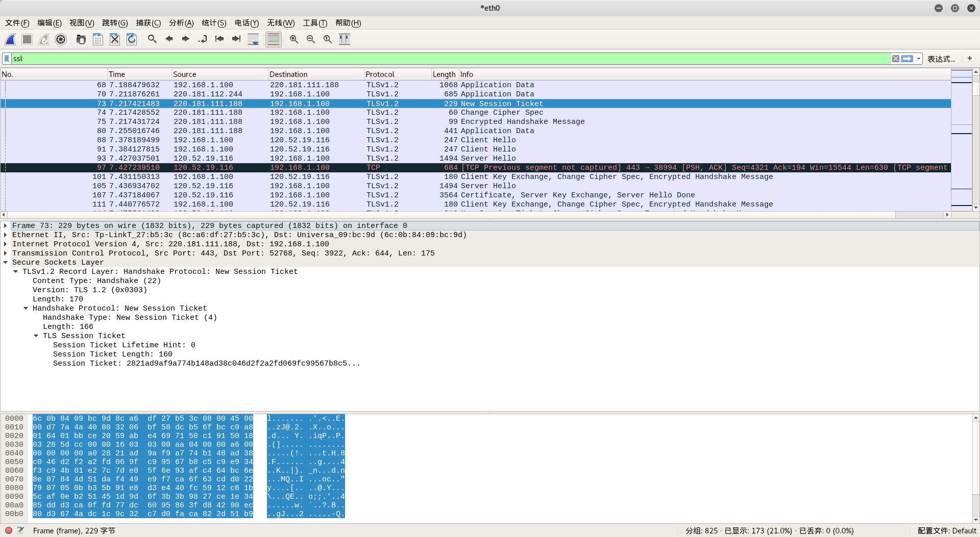Open the capture file properties status icon

20,530
